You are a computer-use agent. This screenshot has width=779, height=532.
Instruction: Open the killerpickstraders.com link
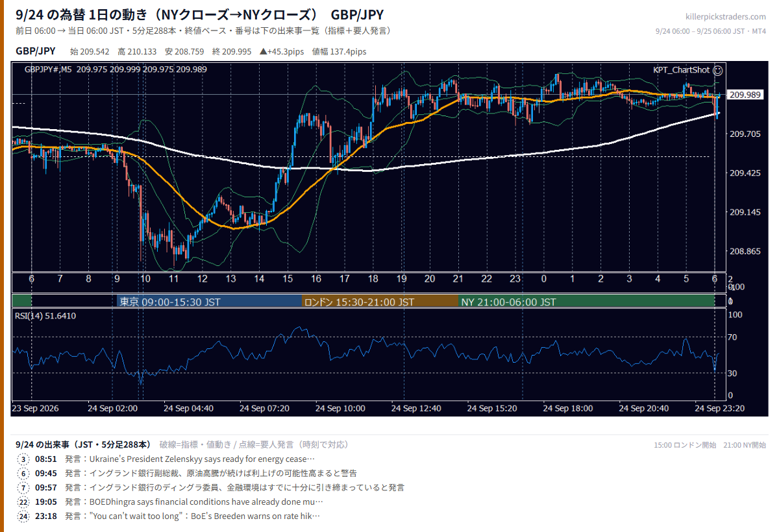(725, 17)
